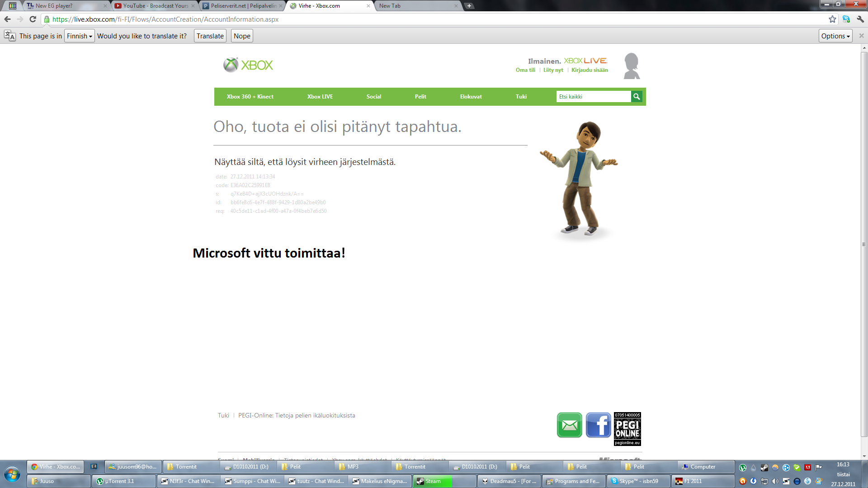Open PEGI-Online ikäluokituksista footer link
This screenshot has width=868, height=488.
297,415
